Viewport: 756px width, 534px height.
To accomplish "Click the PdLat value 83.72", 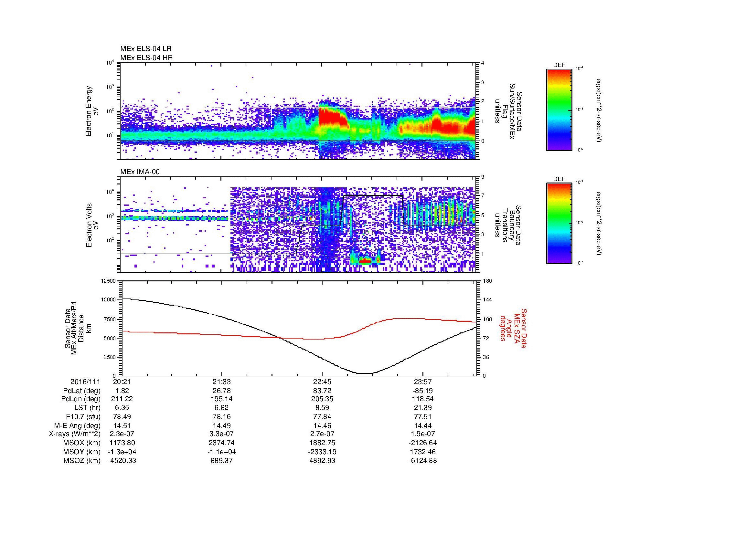I will coord(322,391).
